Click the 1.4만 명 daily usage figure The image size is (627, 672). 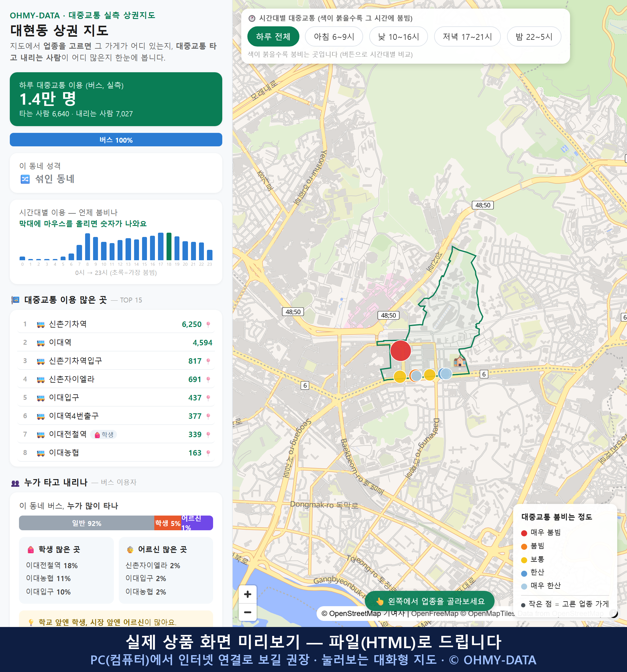[48, 99]
